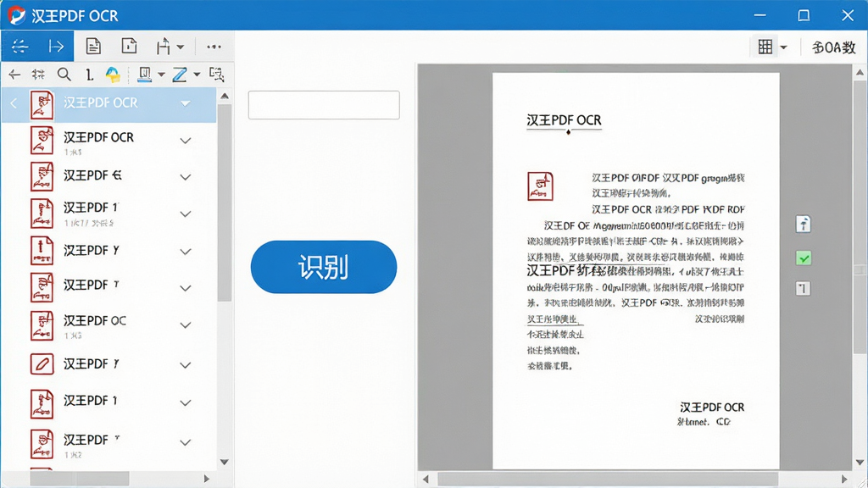The image size is (868, 488).
Task: Click the underline stamp tool icon
Action: [x=144, y=75]
